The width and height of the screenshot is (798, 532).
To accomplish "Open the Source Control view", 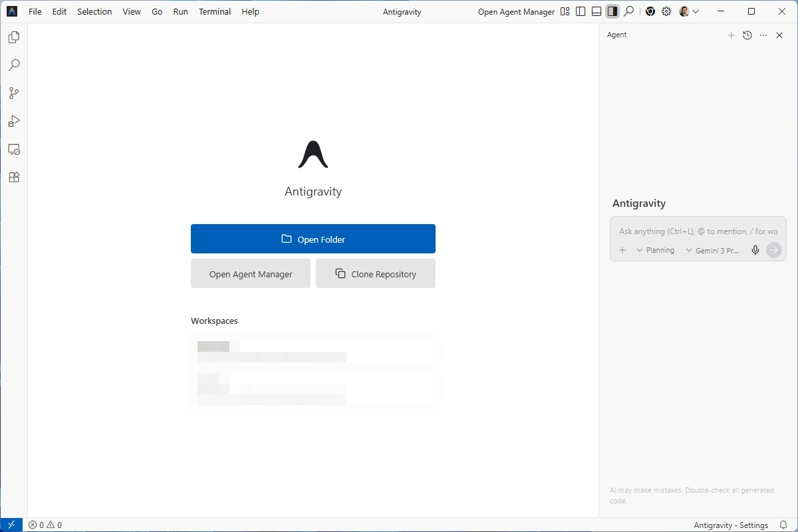I will 13,93.
